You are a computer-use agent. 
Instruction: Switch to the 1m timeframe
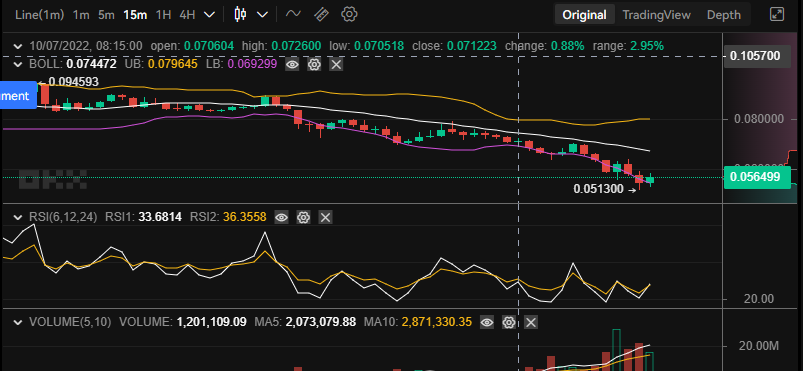coord(81,15)
